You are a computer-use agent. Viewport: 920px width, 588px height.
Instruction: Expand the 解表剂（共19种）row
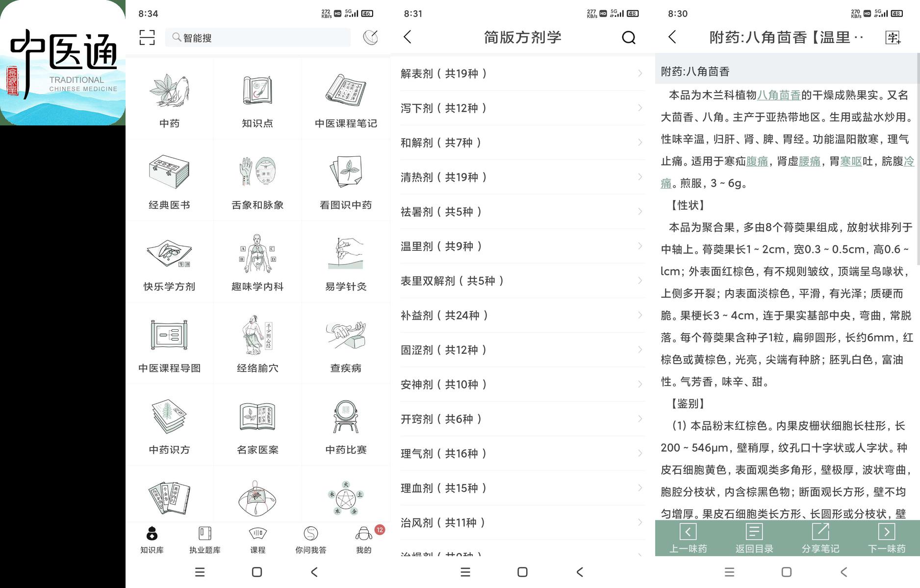point(522,73)
